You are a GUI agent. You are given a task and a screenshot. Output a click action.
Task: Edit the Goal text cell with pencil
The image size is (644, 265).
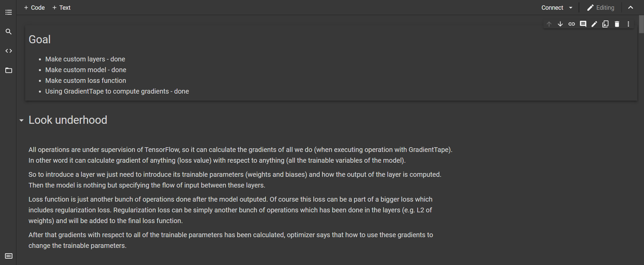click(594, 24)
